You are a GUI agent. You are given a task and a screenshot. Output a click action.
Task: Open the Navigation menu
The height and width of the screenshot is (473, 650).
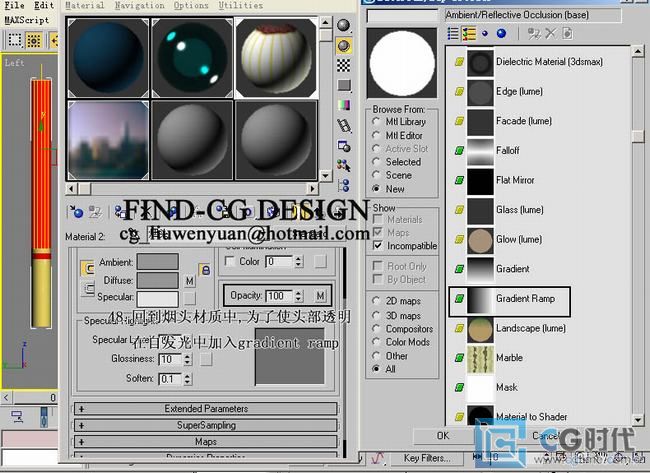[x=139, y=5]
